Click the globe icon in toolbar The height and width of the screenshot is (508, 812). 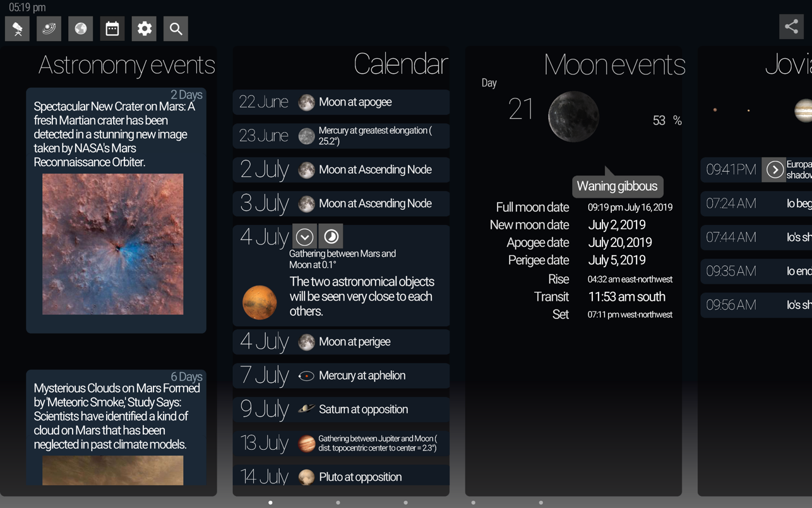[x=81, y=28]
